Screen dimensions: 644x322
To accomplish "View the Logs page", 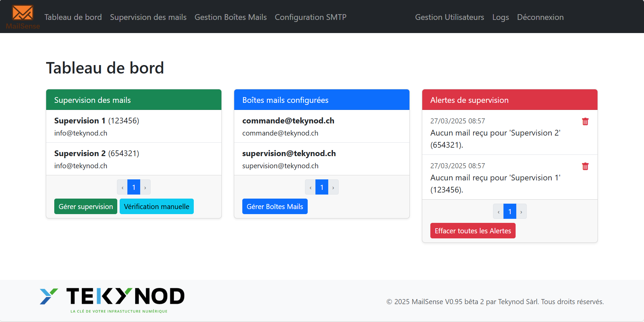I will pos(500,17).
